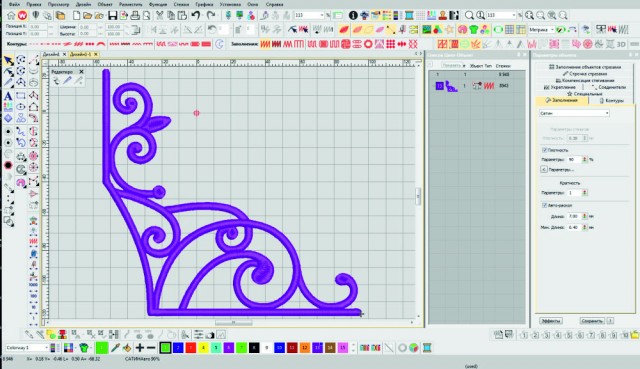Select the lettering 'A' tool in left toolbox

click(x=8, y=96)
